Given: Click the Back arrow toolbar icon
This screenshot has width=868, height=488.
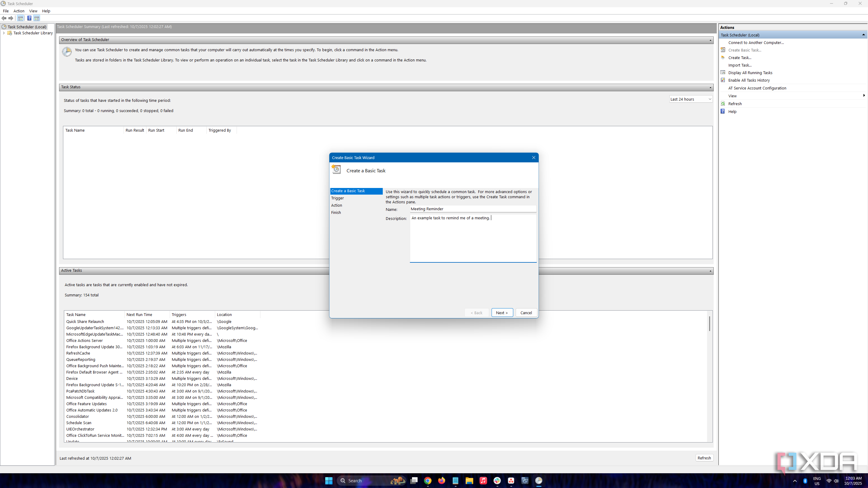Looking at the screenshot, I should 4,18.
